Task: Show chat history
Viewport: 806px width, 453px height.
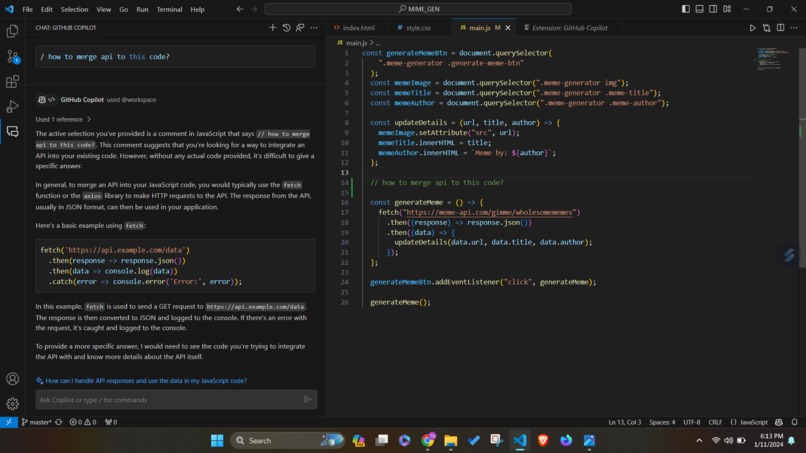Action: [x=286, y=28]
